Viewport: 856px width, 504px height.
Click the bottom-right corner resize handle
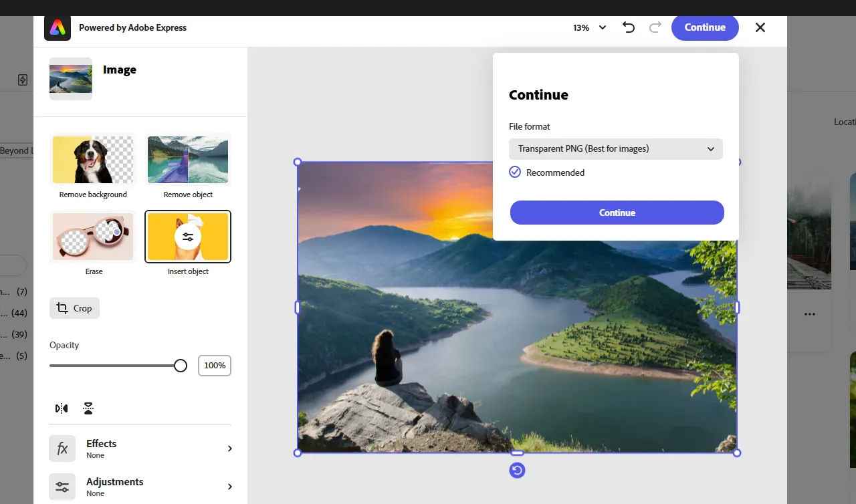(737, 453)
